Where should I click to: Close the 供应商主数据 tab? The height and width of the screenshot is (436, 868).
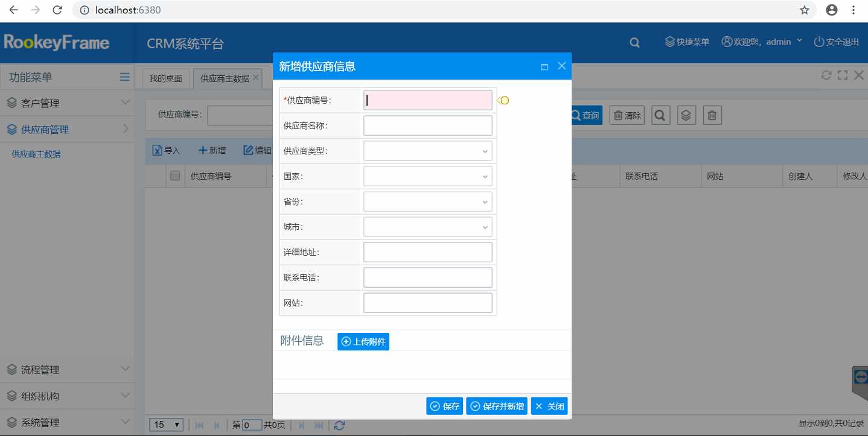[x=256, y=78]
